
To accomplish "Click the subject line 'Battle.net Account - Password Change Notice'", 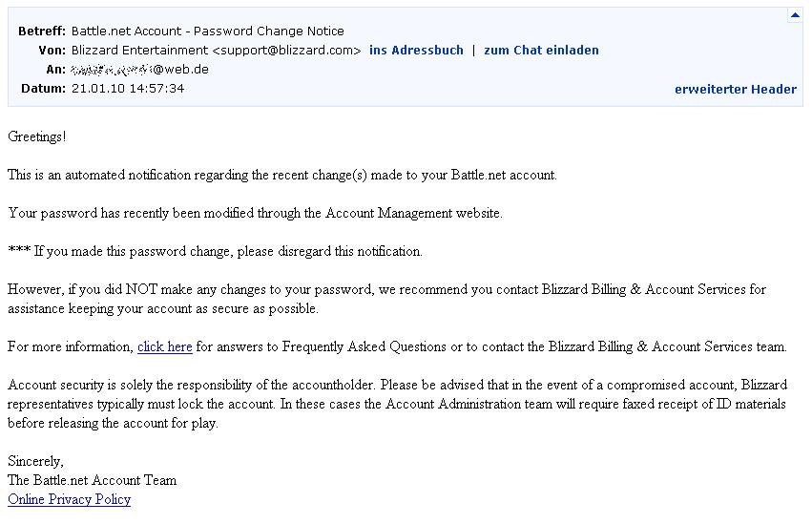I will coord(208,31).
